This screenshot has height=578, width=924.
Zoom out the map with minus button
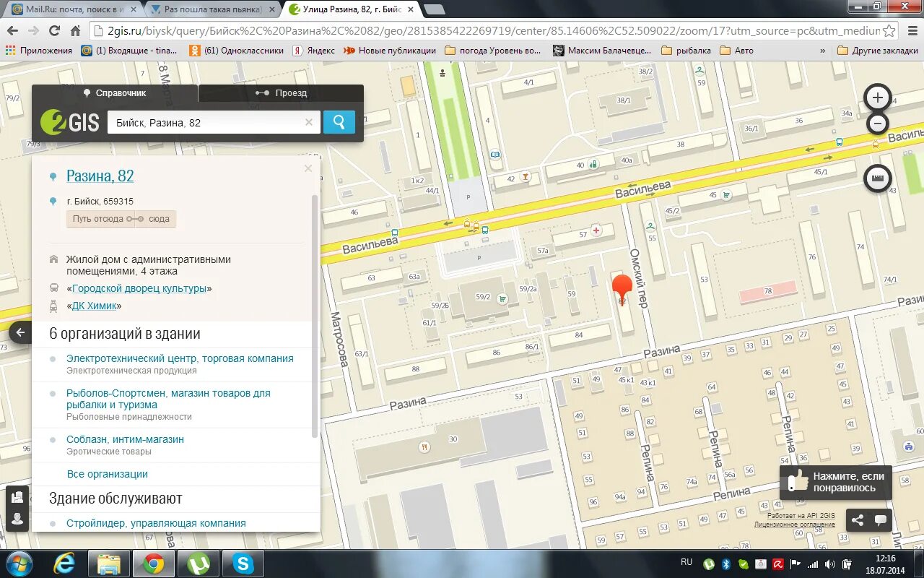click(x=878, y=124)
